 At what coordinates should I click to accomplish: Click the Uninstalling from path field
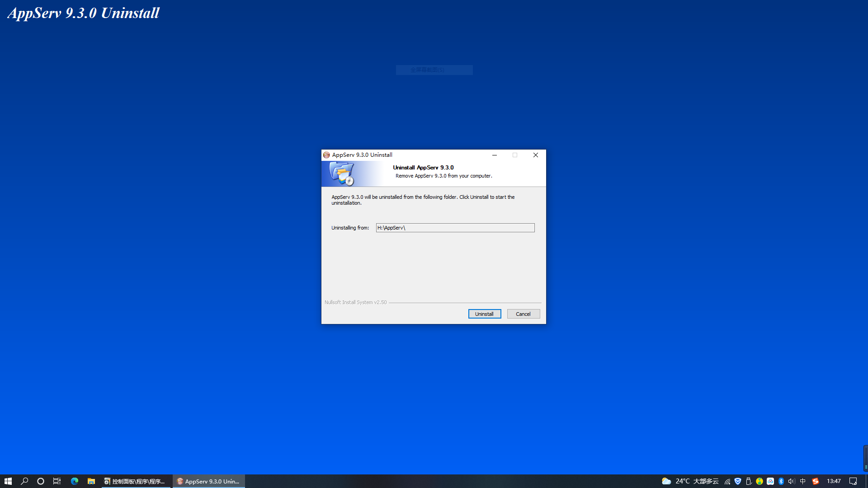[455, 228]
